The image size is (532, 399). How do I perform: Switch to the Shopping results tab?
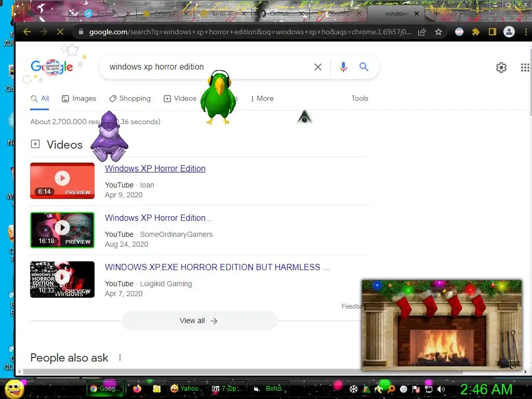(x=130, y=98)
